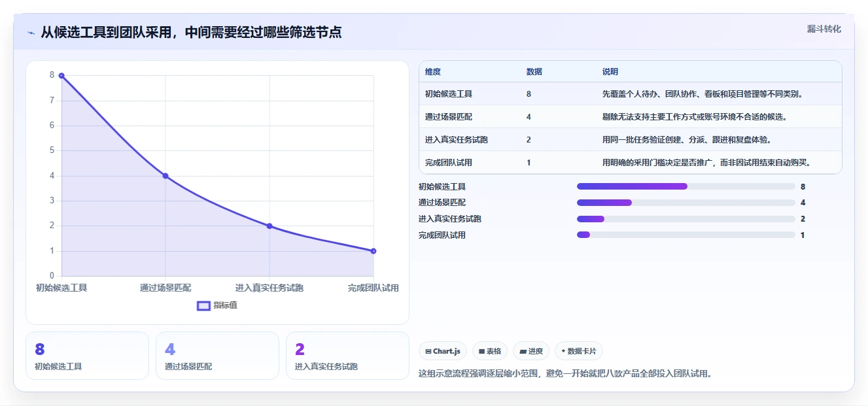Click the value 4 right of the progress bar
The width and height of the screenshot is (868, 406).
(x=803, y=203)
